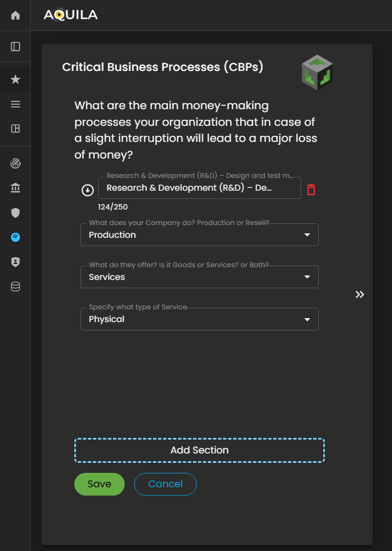The width and height of the screenshot is (392, 551).
Task: Click the user badge shield icon
Action: pyautogui.click(x=16, y=262)
